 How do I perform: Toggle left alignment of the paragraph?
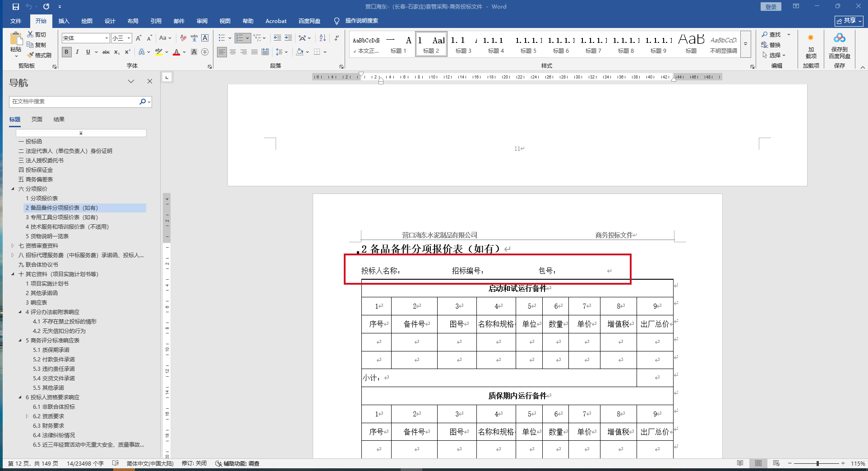(x=222, y=52)
